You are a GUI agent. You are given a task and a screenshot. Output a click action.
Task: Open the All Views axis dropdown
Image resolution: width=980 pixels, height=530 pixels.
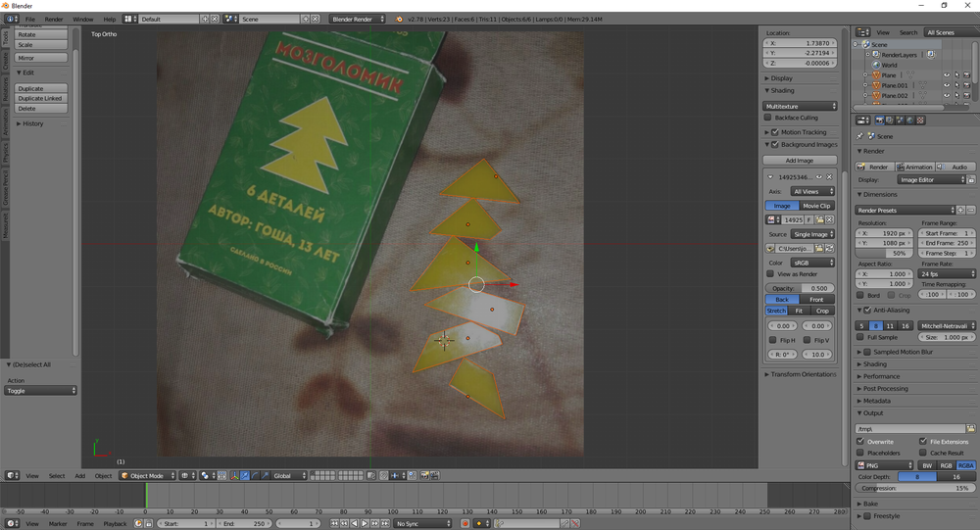point(812,191)
